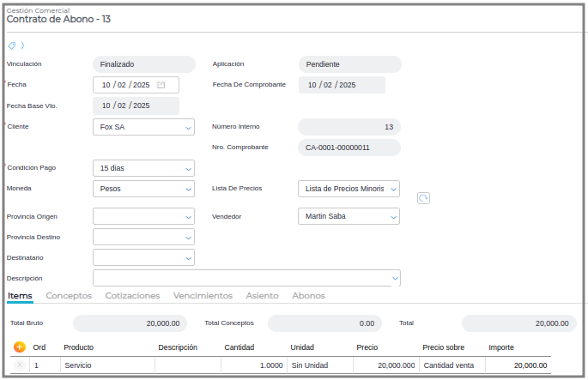Go to the Asiento tab
588x380 pixels.
[x=262, y=296]
